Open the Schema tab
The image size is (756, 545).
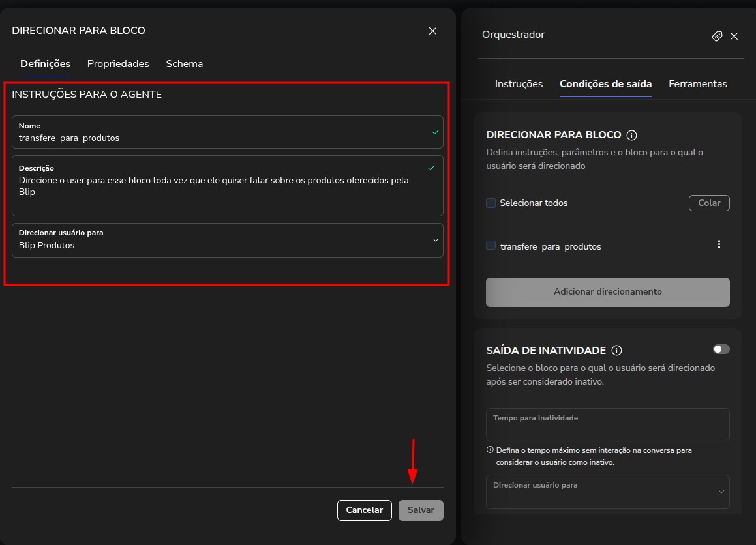(x=184, y=64)
